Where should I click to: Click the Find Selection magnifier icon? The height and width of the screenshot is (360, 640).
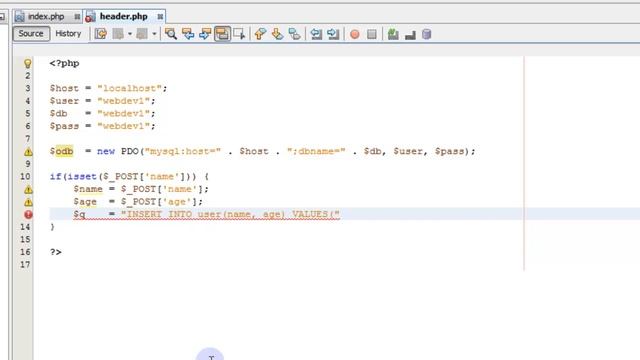coord(171,34)
